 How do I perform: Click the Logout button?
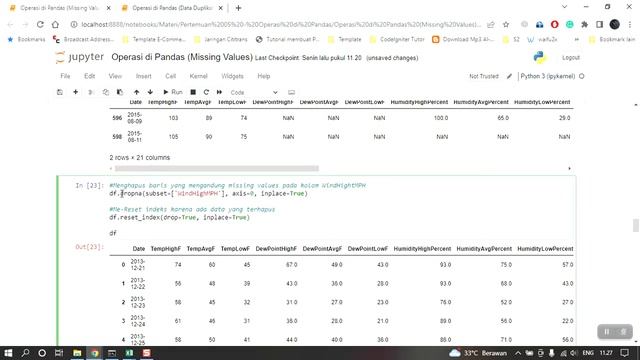(571, 58)
